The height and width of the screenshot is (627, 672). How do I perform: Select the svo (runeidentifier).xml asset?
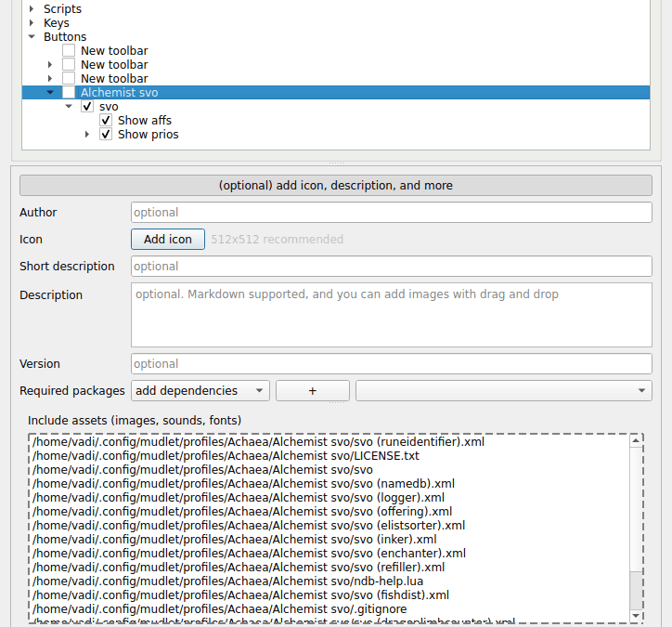pyautogui.click(x=258, y=442)
